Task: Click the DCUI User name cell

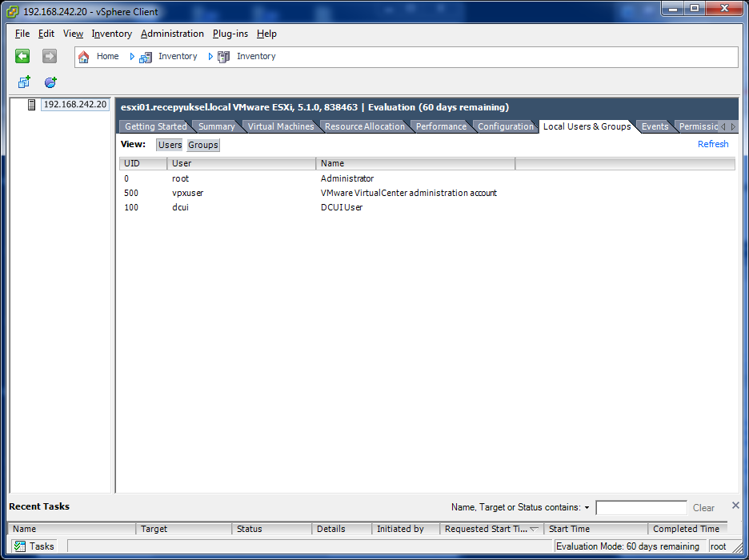Action: [342, 207]
